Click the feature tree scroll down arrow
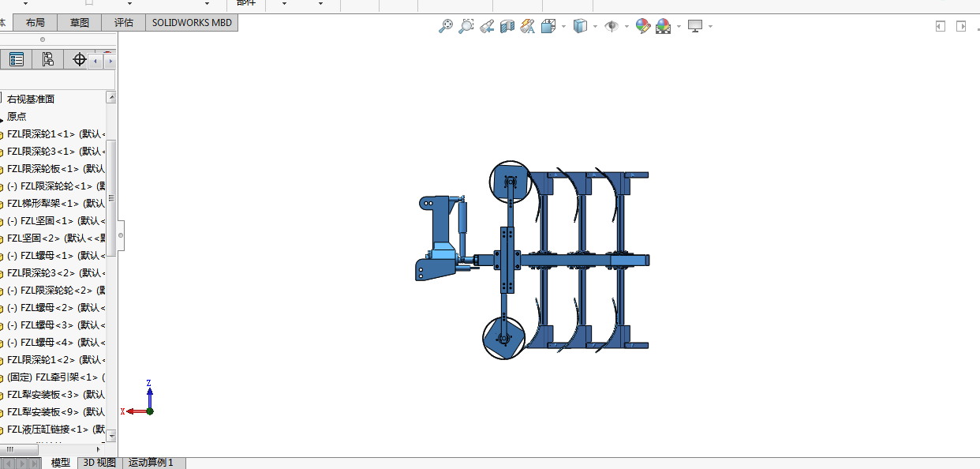This screenshot has width=980, height=469. [x=111, y=435]
